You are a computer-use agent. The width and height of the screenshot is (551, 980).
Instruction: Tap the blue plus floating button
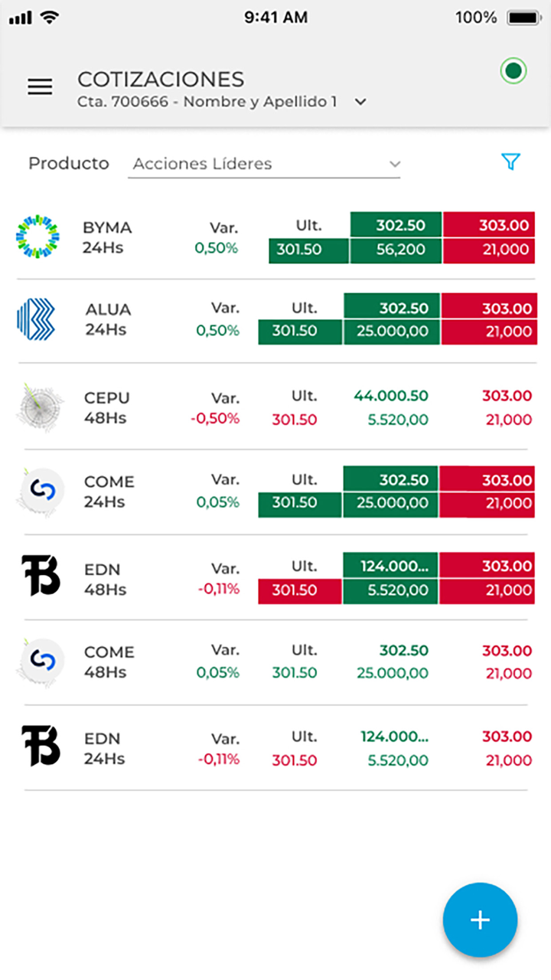coord(480,920)
